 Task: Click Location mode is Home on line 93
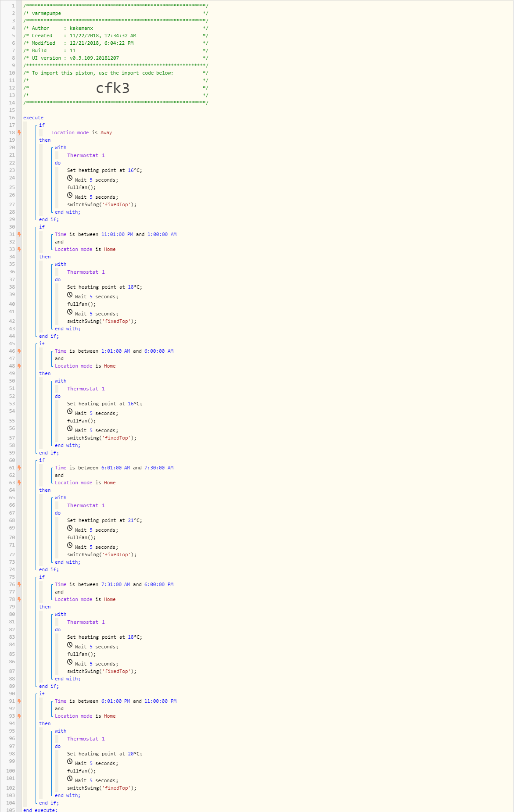pos(85,716)
